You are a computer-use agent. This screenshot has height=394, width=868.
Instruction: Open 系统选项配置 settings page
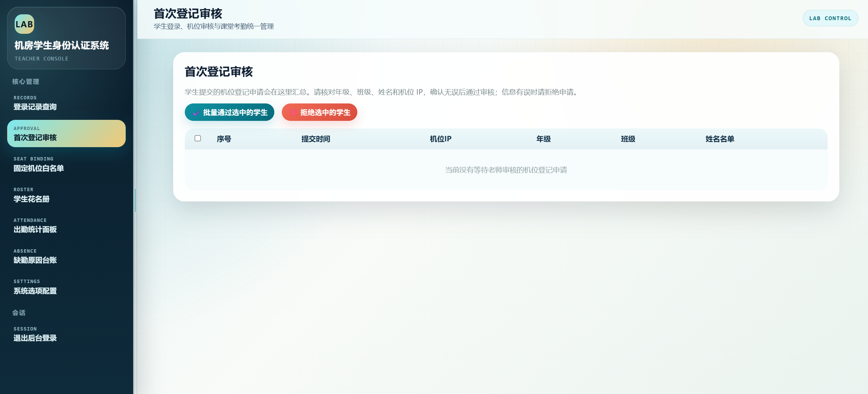click(66, 287)
